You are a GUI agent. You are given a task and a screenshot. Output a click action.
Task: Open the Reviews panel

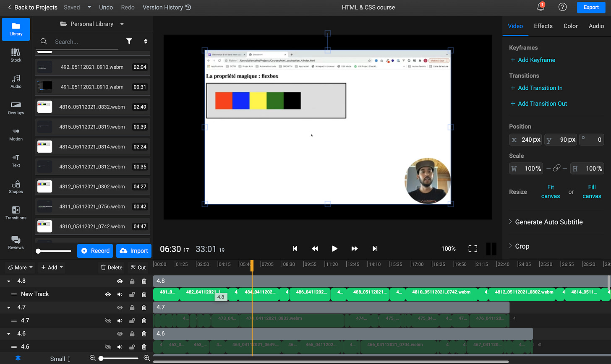point(16,242)
